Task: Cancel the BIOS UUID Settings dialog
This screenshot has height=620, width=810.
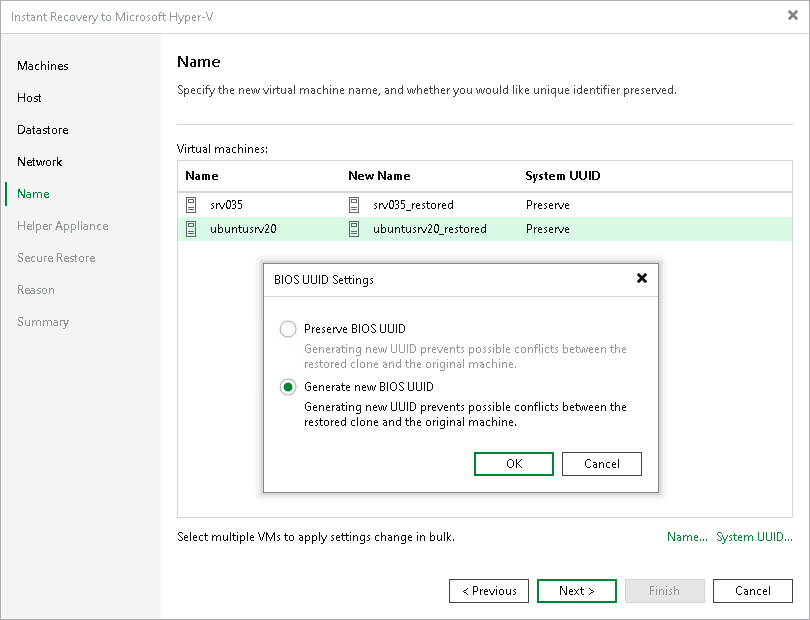Action: 602,464
